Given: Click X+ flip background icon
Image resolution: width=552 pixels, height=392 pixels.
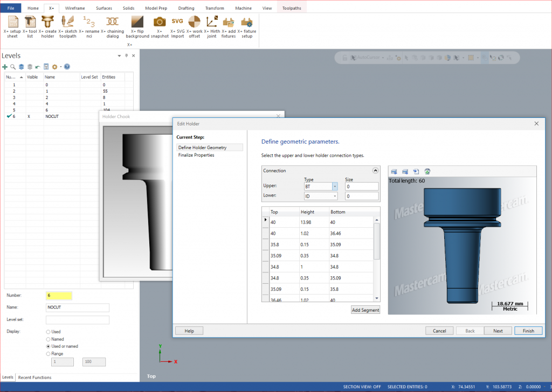Looking at the screenshot, I should (137, 23).
